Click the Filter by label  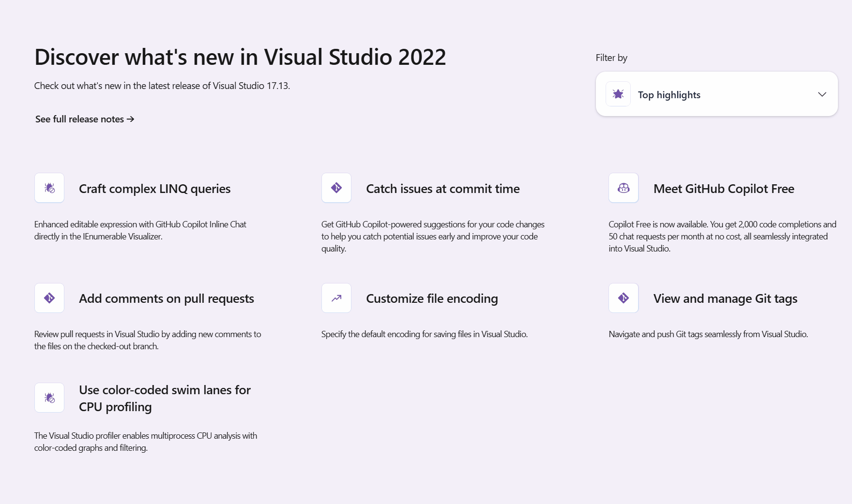coord(611,58)
